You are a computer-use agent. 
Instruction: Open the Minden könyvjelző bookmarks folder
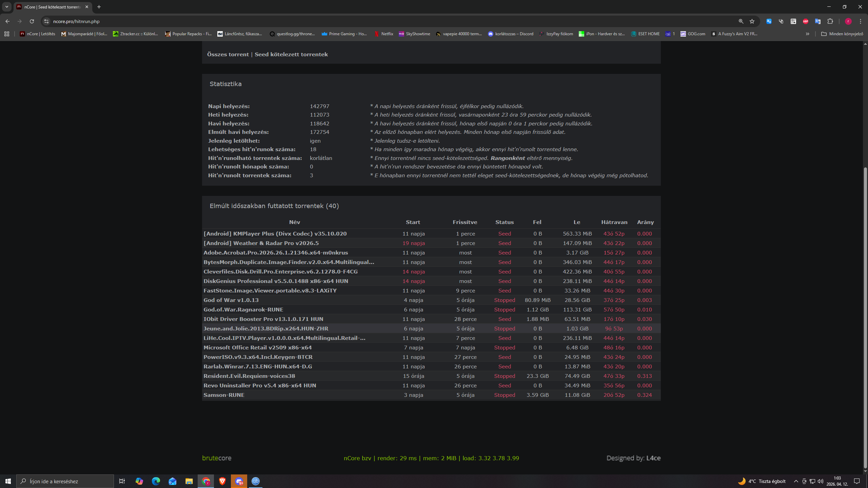[x=842, y=34]
